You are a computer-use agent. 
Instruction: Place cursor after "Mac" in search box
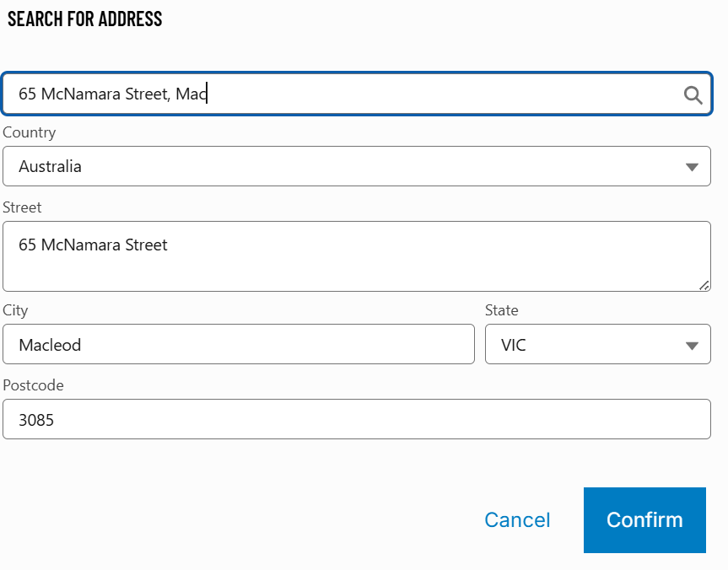(x=208, y=94)
